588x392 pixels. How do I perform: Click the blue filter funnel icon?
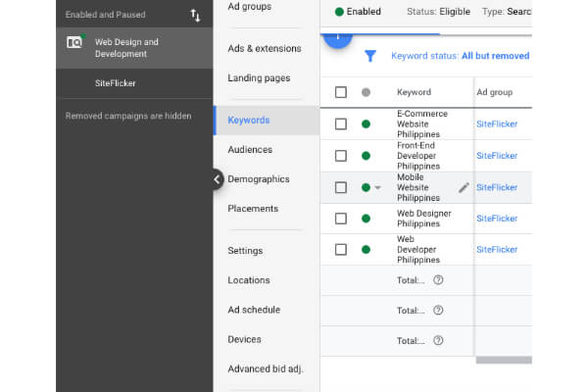pyautogui.click(x=369, y=57)
